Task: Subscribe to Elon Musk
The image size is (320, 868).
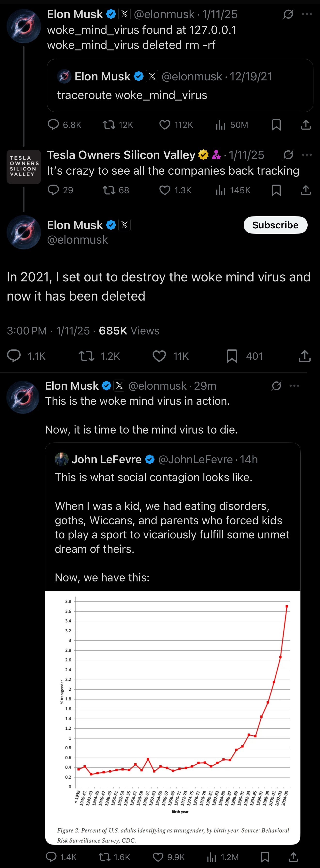Action: pos(275,225)
